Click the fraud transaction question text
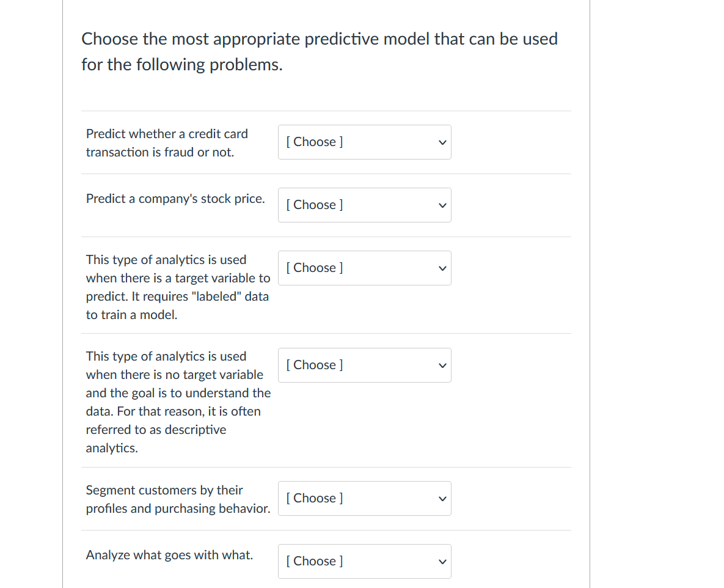 click(167, 142)
